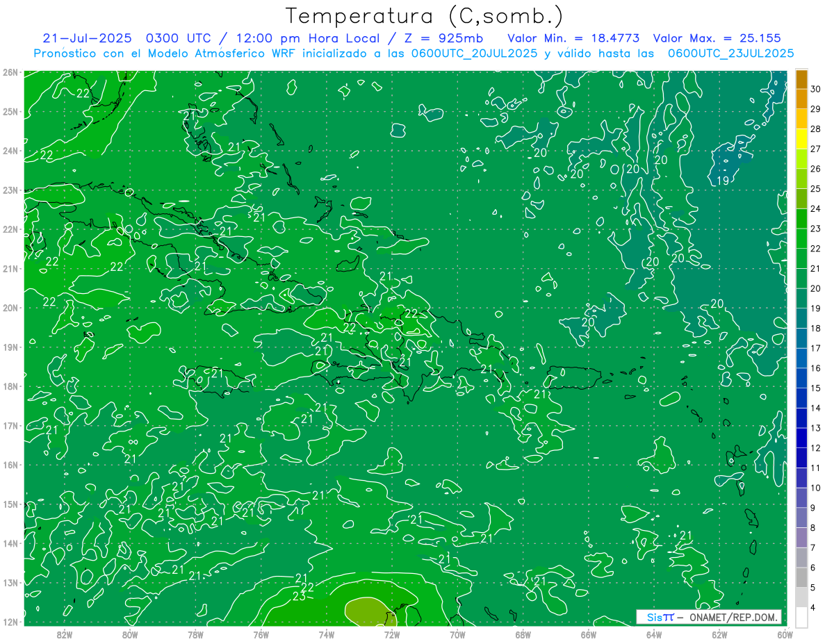The width and height of the screenshot is (834, 644).
Task: Click the '21N' latitude axis label
Action: pos(10,269)
